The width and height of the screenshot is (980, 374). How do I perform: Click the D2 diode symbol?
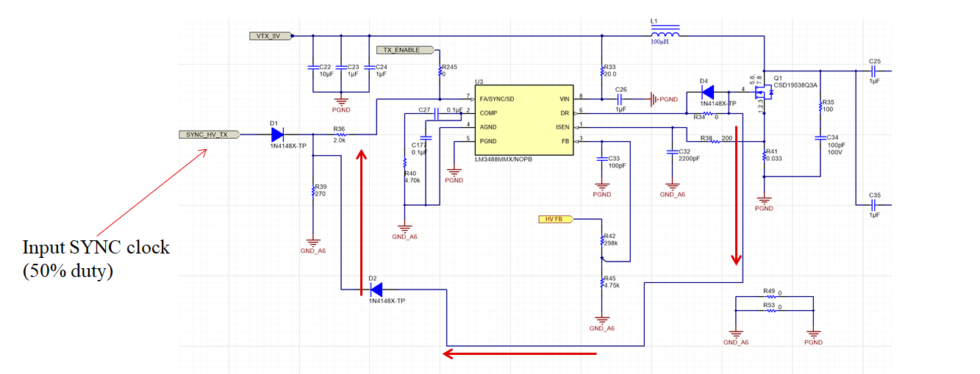pos(376,290)
